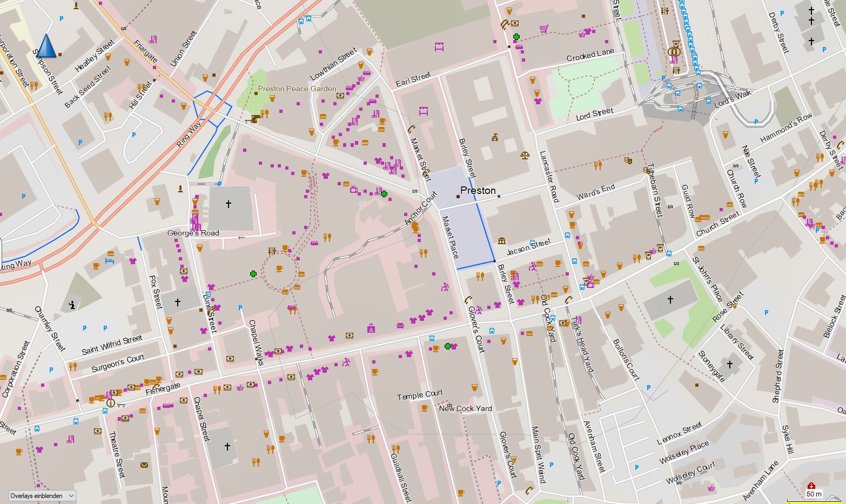846x504 pixels.
Task: Select the pink TV shop icon
Action: pos(353,189)
